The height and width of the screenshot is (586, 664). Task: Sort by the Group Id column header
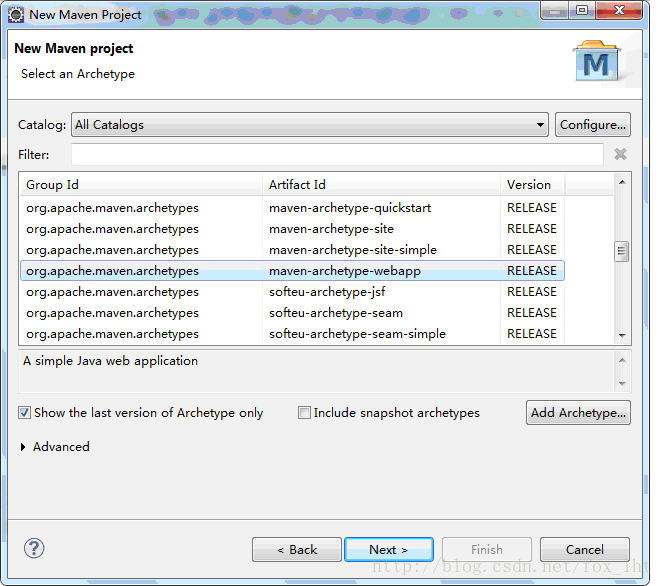click(141, 185)
